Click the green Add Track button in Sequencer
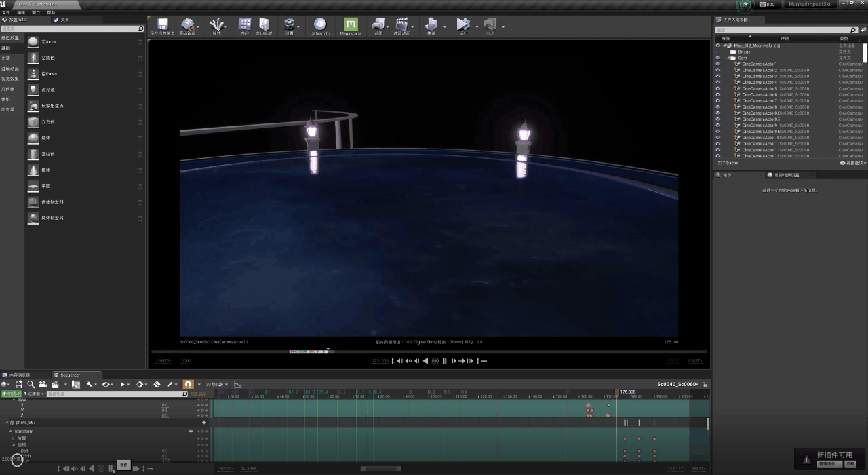Viewport: 868px width, 475px height. point(11,394)
